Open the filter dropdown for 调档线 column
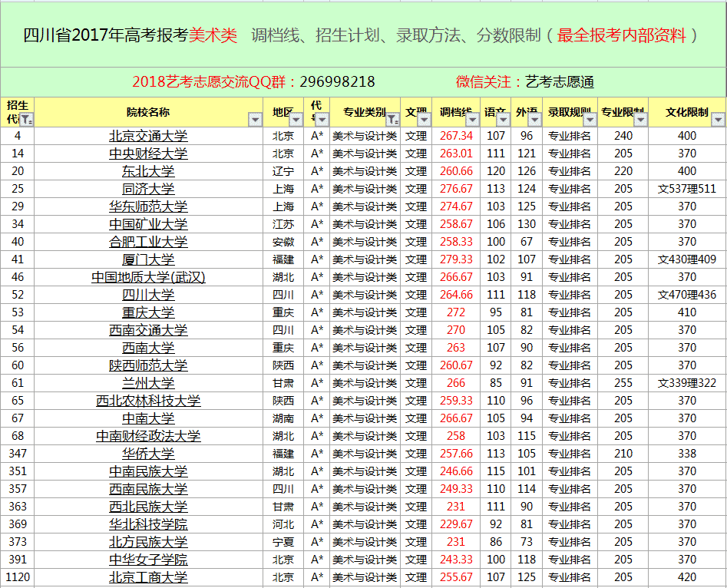727x588 pixels. [472, 120]
